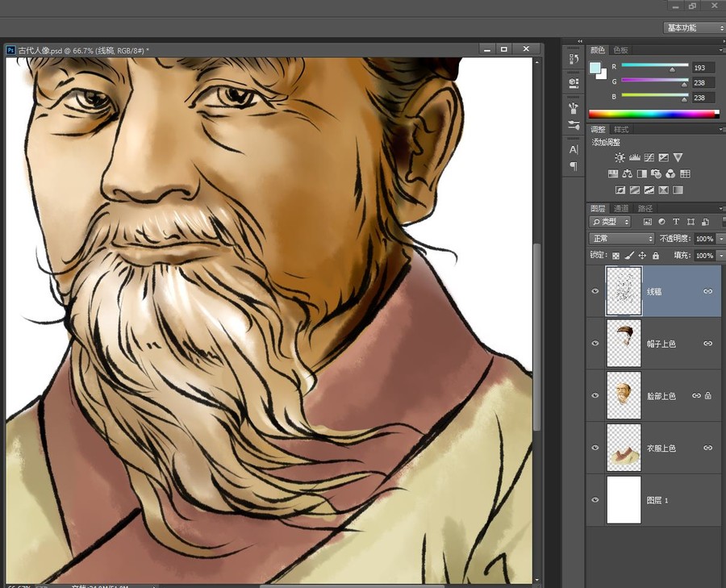Image resolution: width=726 pixels, height=588 pixels.
Task: Toggle lock transparent pixels
Action: tap(615, 256)
